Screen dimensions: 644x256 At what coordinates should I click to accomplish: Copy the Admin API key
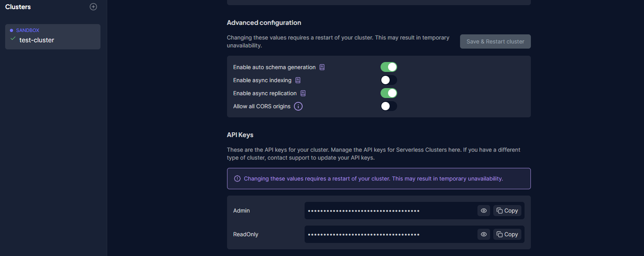[507, 211]
